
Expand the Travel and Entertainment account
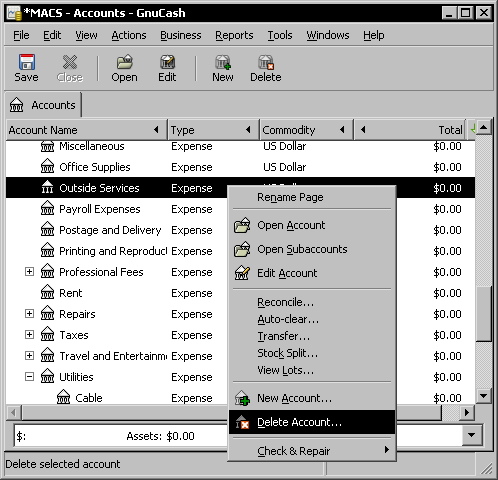click(29, 356)
